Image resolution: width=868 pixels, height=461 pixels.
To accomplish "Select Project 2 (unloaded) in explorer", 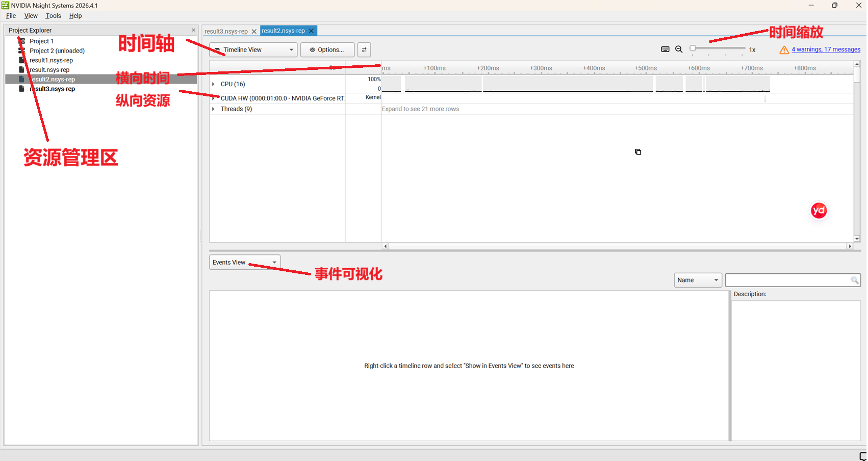I will tap(57, 51).
